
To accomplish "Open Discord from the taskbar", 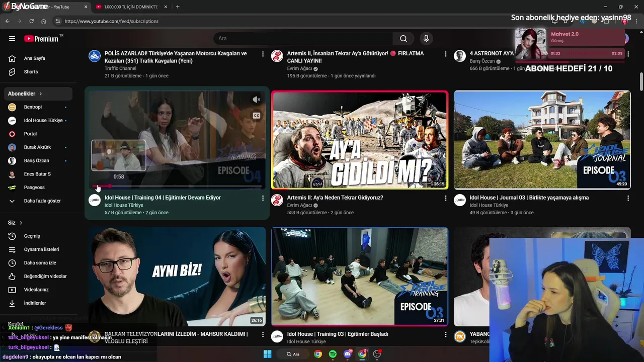I will [348, 354].
